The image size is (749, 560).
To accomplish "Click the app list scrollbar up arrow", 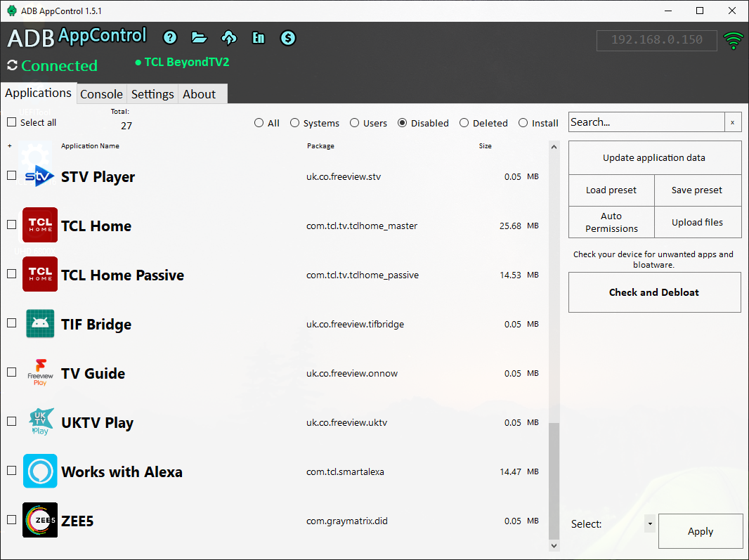I will pyautogui.click(x=554, y=147).
